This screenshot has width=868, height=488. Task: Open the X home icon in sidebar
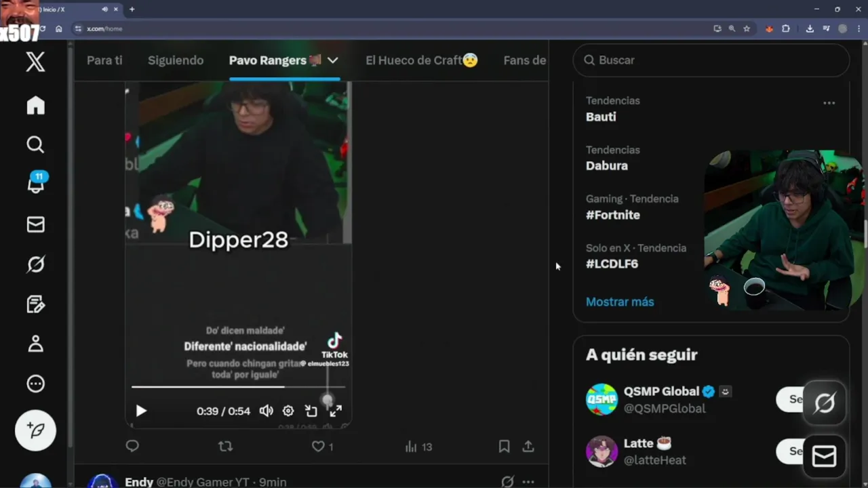coord(35,106)
